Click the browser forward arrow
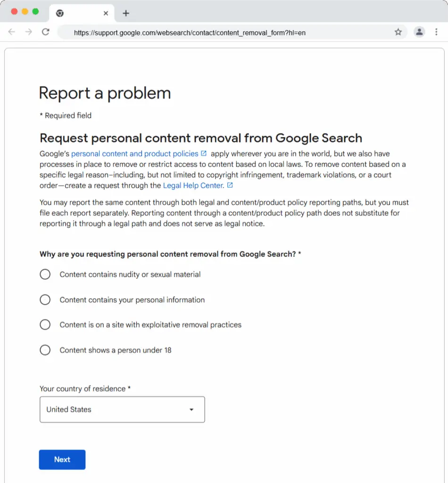Image resolution: width=448 pixels, height=483 pixels. click(29, 32)
